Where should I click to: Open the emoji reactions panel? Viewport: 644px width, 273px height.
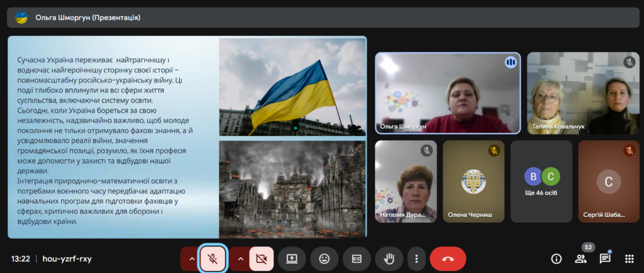[x=324, y=259]
